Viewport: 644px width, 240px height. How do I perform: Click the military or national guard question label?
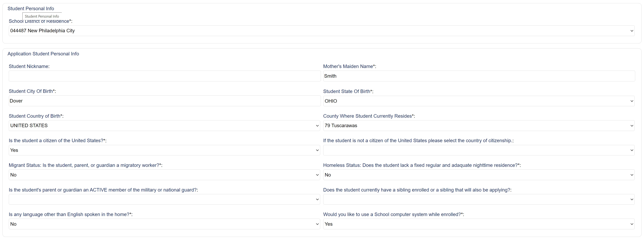coord(103,190)
